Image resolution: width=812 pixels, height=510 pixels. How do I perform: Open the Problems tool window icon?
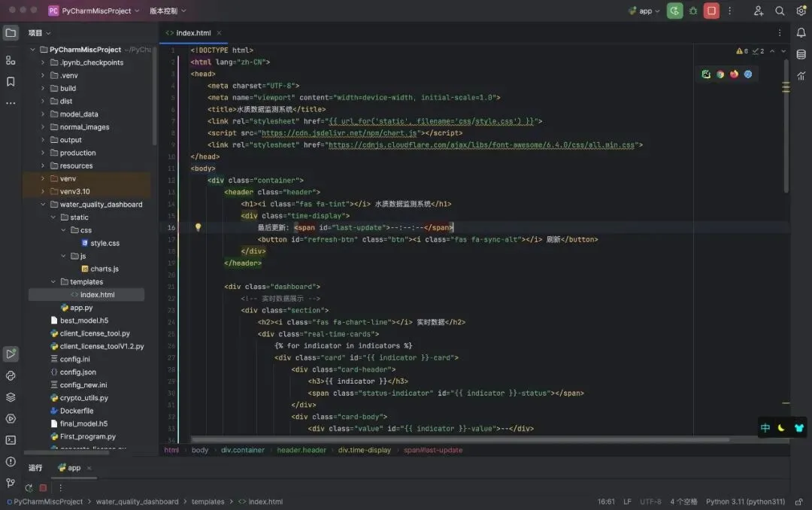[x=11, y=462]
